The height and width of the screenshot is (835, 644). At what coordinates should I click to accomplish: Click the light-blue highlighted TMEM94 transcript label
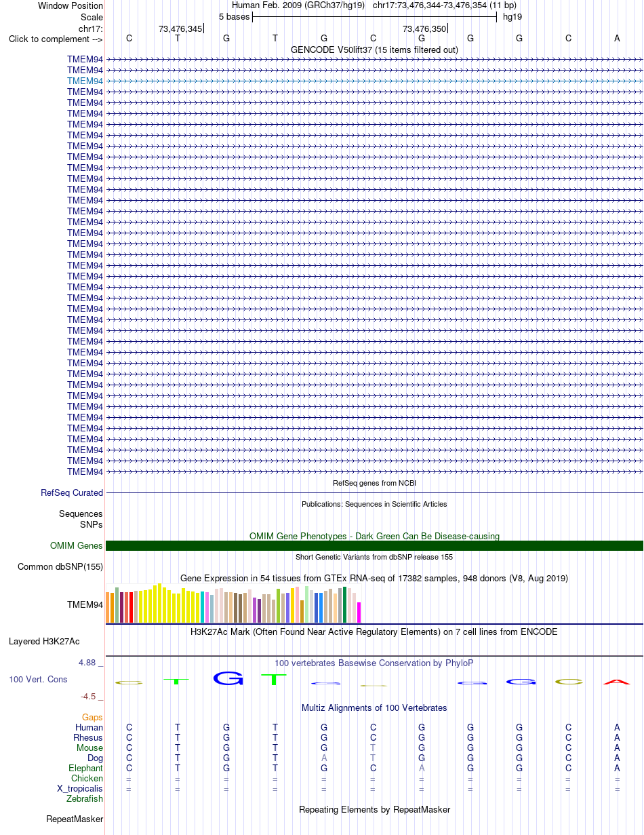(85, 81)
